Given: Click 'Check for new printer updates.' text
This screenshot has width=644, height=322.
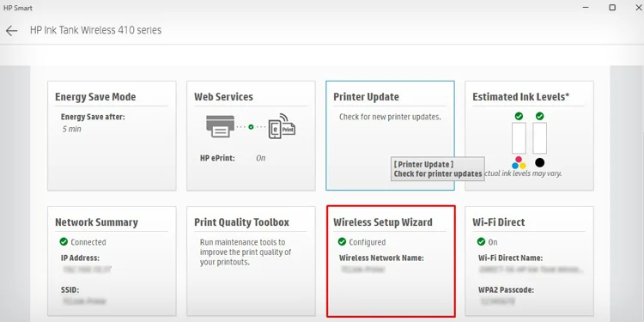Looking at the screenshot, I should 390,117.
